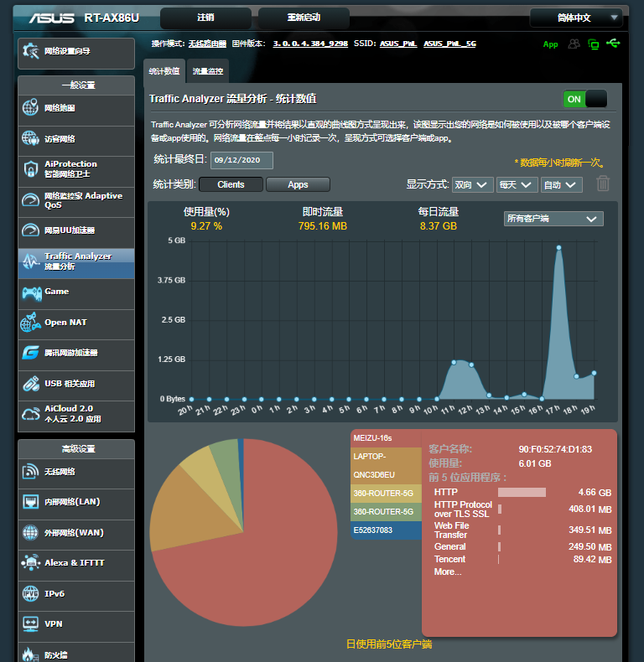The image size is (644, 662).
Task: Open the 自动 unit dropdown
Action: pos(561,185)
